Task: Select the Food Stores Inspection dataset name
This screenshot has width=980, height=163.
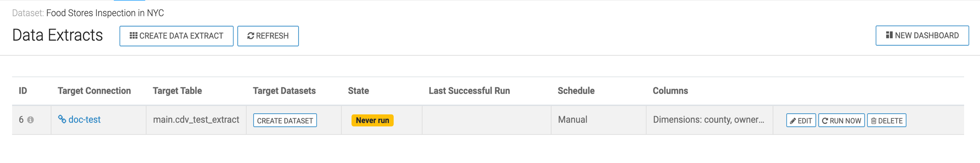Action: coord(105,13)
